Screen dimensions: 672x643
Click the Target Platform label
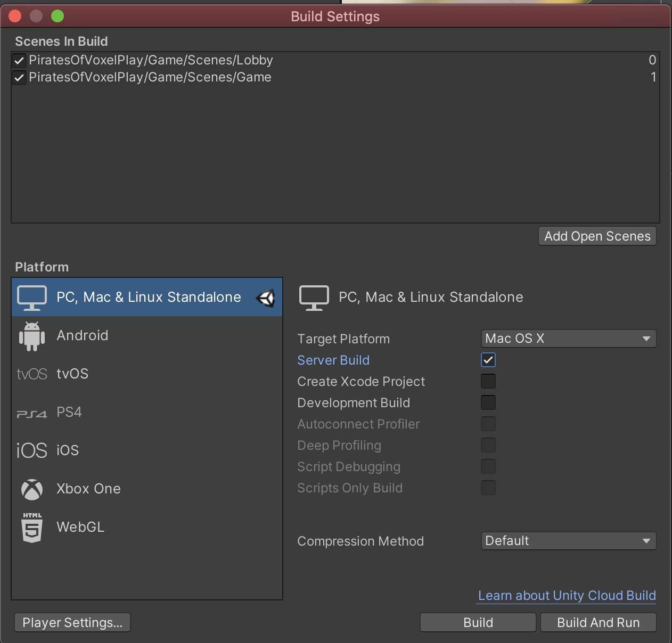(x=343, y=339)
